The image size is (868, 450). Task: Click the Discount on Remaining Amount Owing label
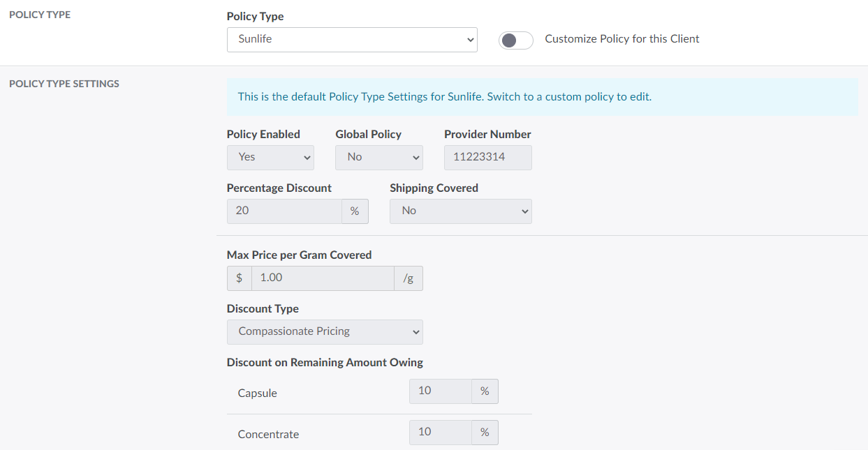point(325,363)
